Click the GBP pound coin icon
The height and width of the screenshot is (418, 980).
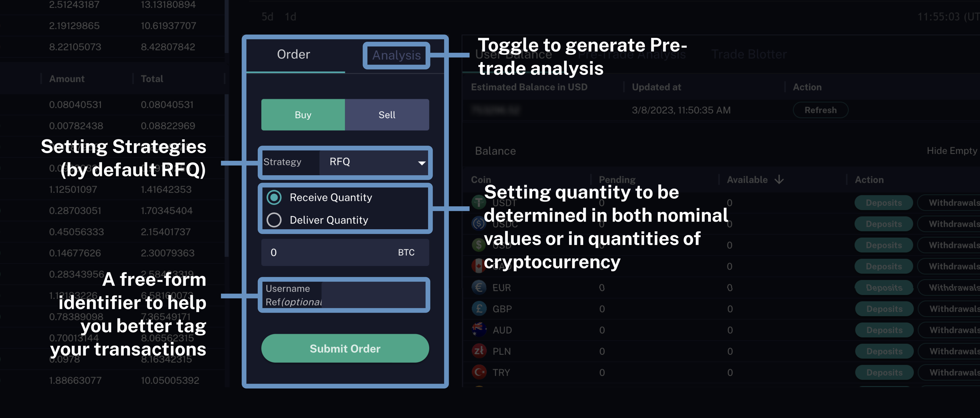coord(479,309)
